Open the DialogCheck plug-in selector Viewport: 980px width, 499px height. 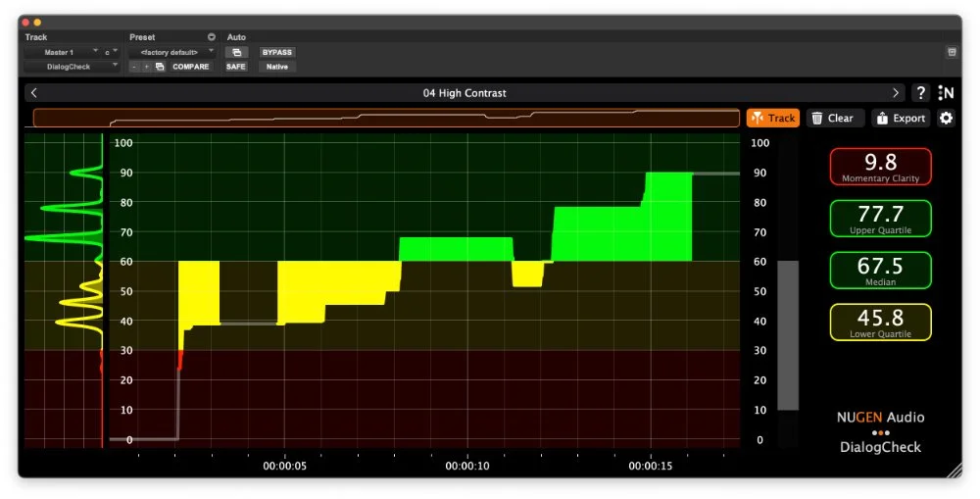point(72,67)
